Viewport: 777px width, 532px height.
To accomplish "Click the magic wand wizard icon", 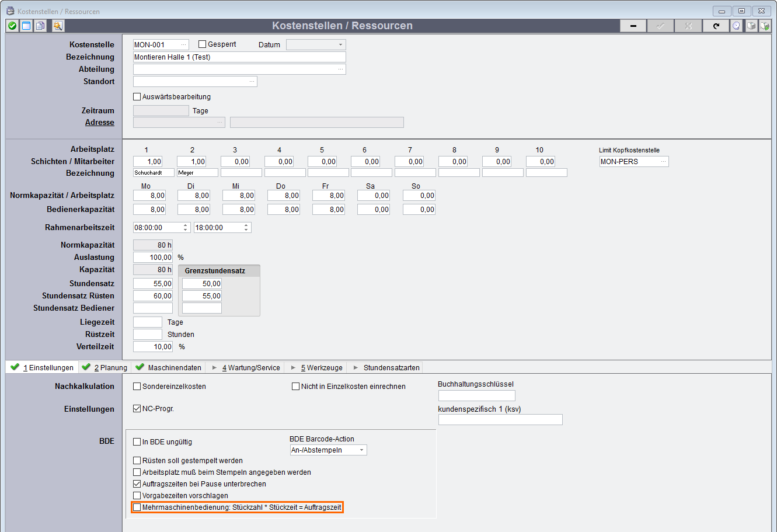I will pyautogui.click(x=58, y=26).
